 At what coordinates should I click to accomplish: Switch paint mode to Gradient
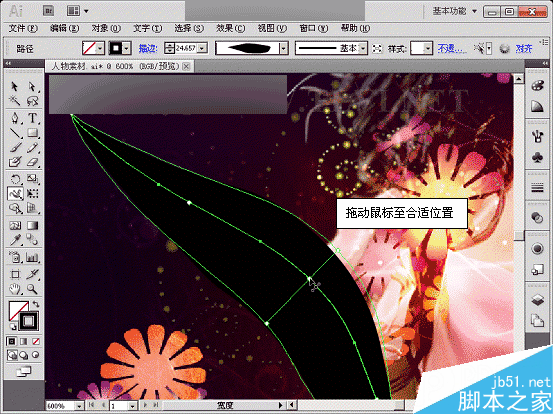pos(24,341)
